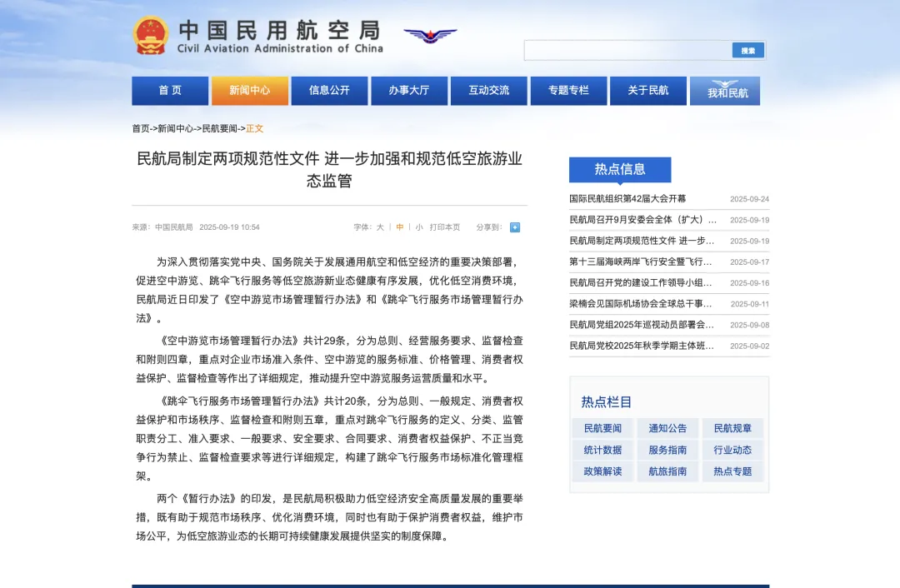Viewport: 900px width, 588px height.
Task: Select 小 to shrink the article font
Action: 417,227
